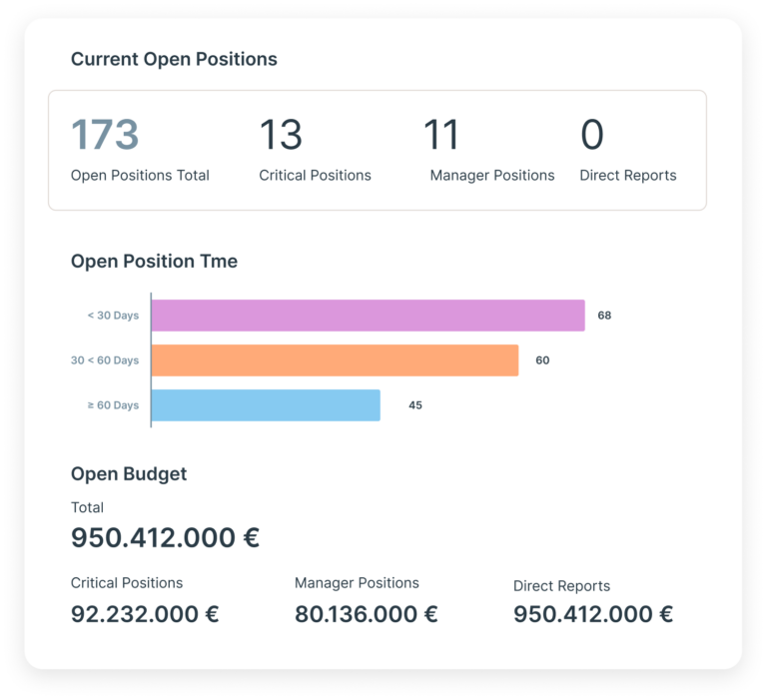Select the bar value label 60
This screenshot has width=767, height=700.
point(542,360)
